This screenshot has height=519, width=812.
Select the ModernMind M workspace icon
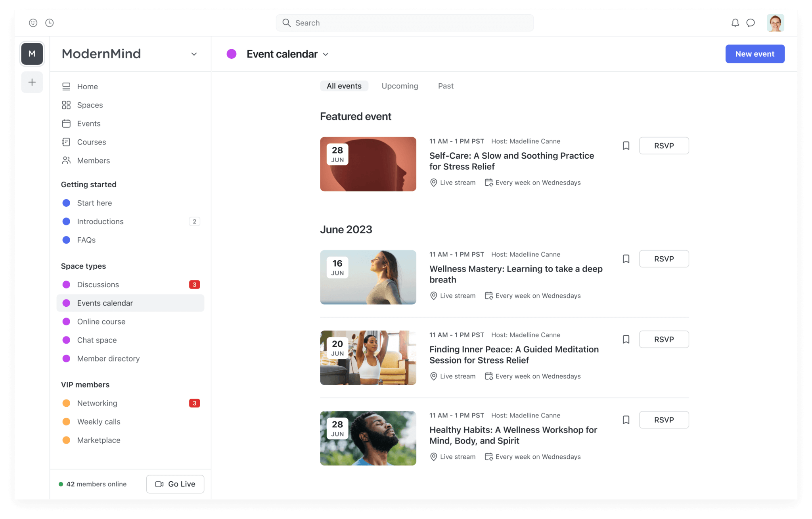point(32,54)
